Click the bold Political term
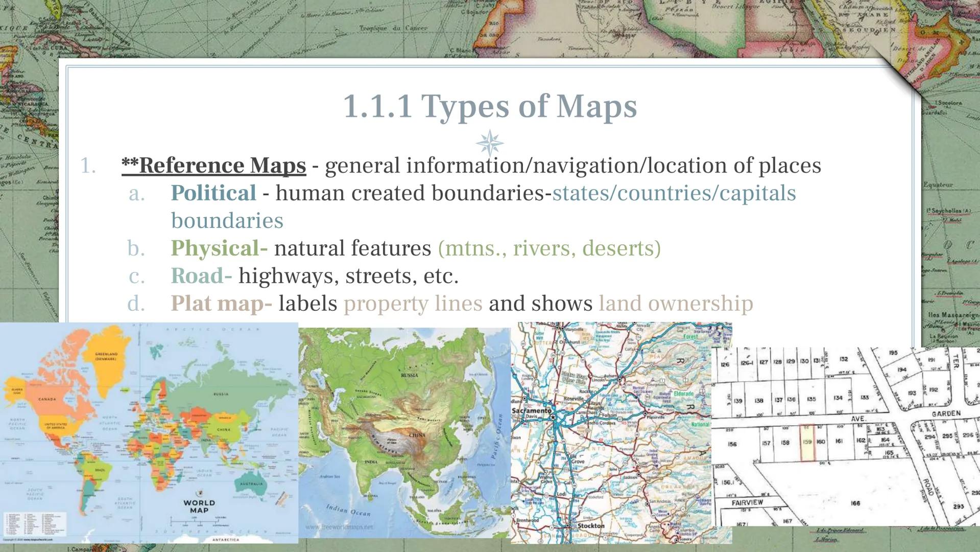 213,193
